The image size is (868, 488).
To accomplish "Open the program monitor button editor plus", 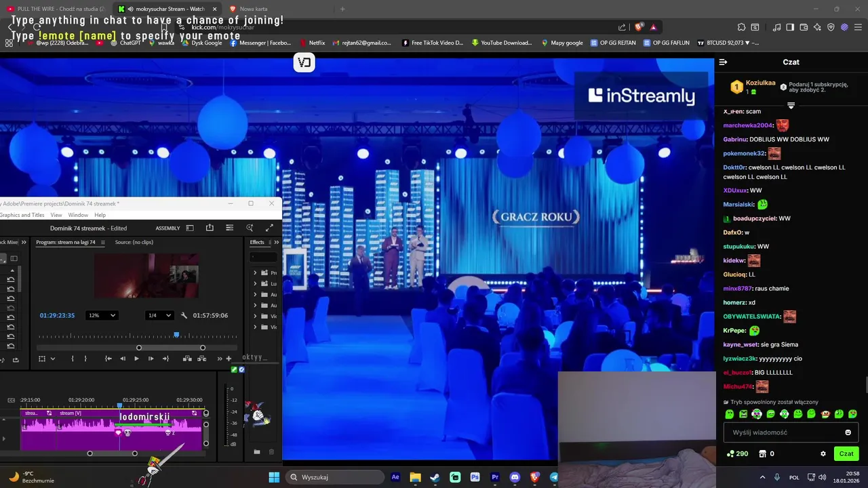I will (x=229, y=359).
